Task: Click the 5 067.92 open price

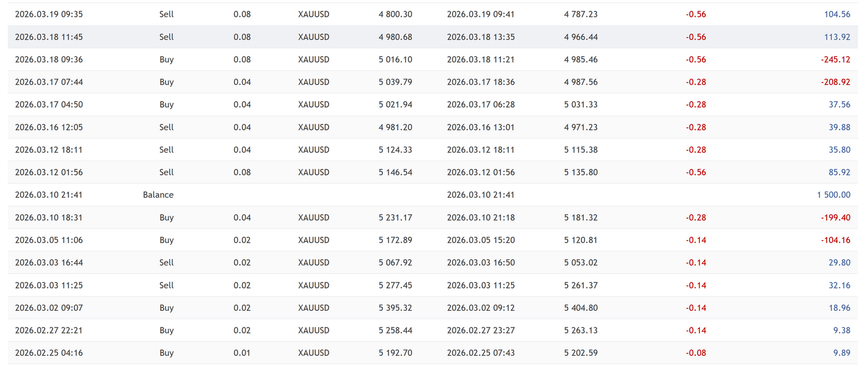Action: coord(395,263)
